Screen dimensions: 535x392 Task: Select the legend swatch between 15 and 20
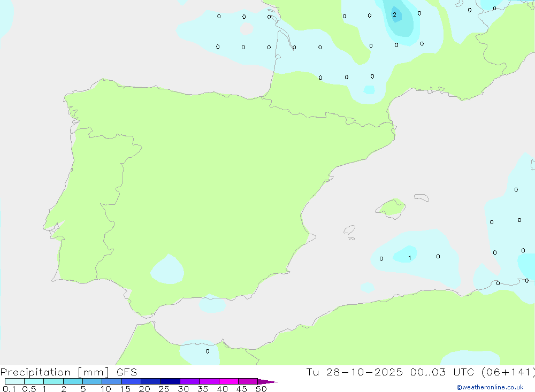(x=132, y=381)
